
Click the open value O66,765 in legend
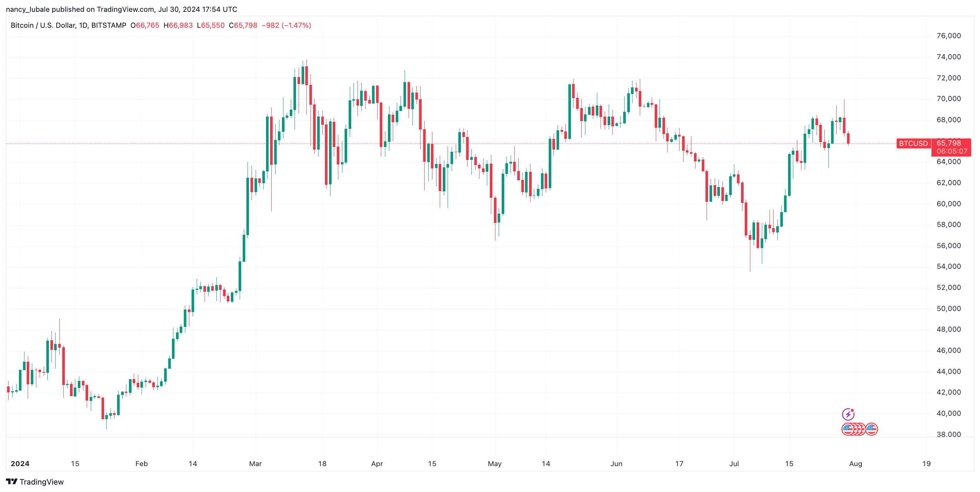(x=145, y=26)
